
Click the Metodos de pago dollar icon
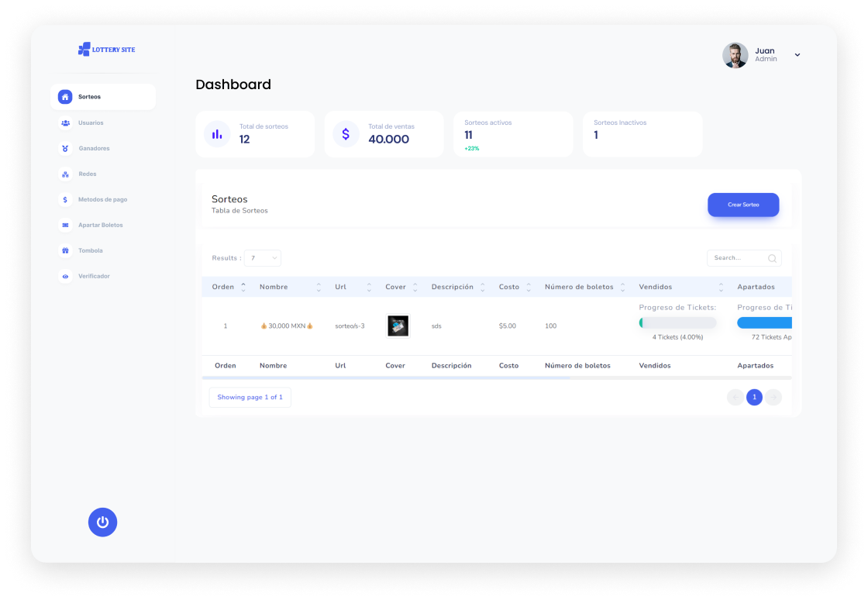point(65,199)
